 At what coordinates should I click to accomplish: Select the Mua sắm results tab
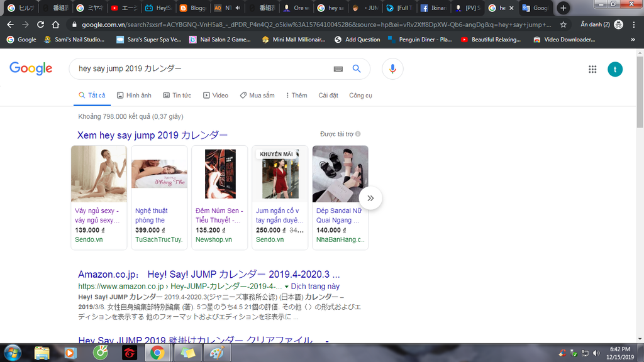257,96
